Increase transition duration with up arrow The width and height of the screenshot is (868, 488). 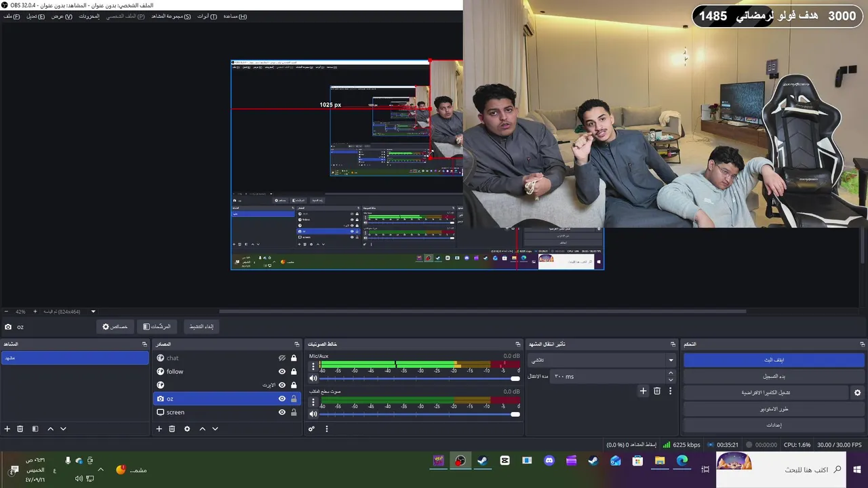click(671, 373)
